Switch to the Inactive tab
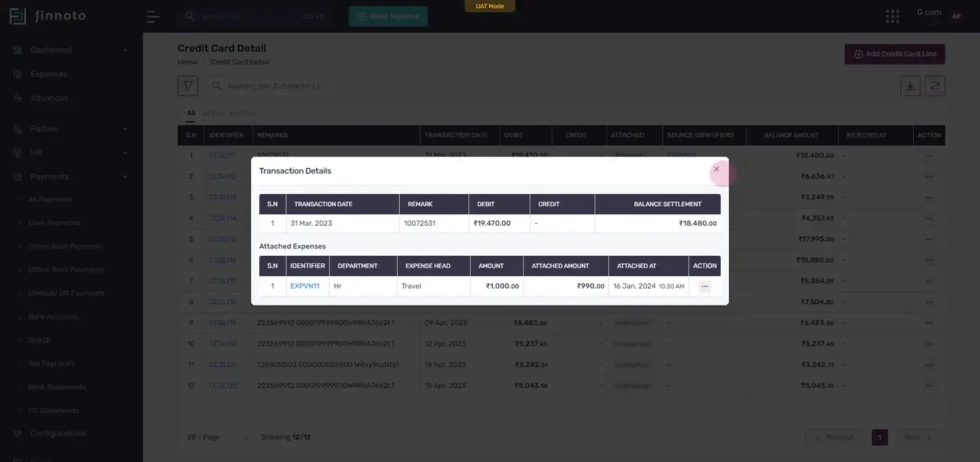This screenshot has width=980, height=462. pyautogui.click(x=244, y=114)
